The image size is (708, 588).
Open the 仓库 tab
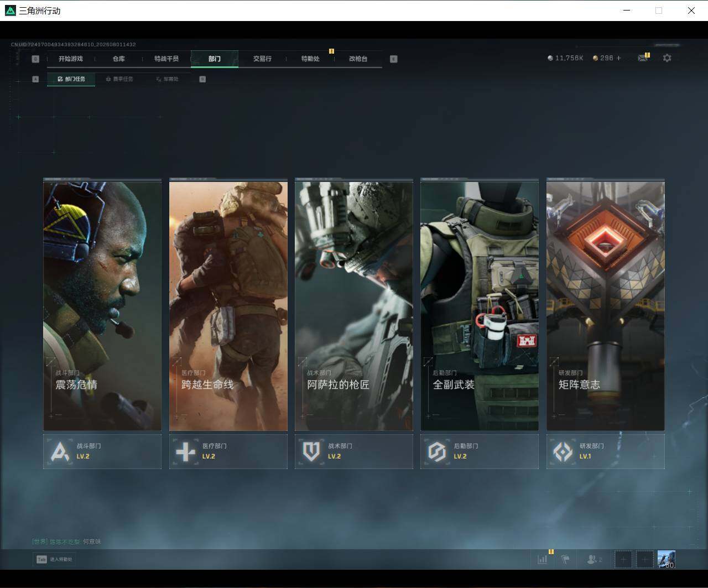(119, 59)
